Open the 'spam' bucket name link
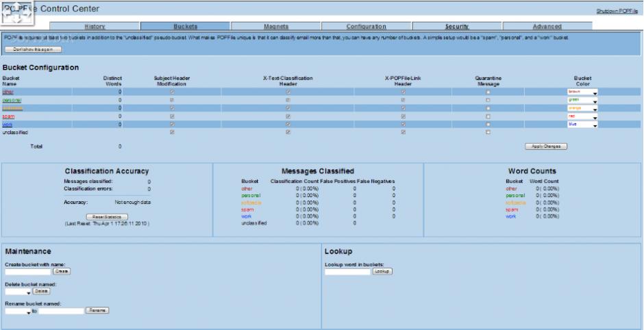The image size is (644, 330). click(9, 116)
